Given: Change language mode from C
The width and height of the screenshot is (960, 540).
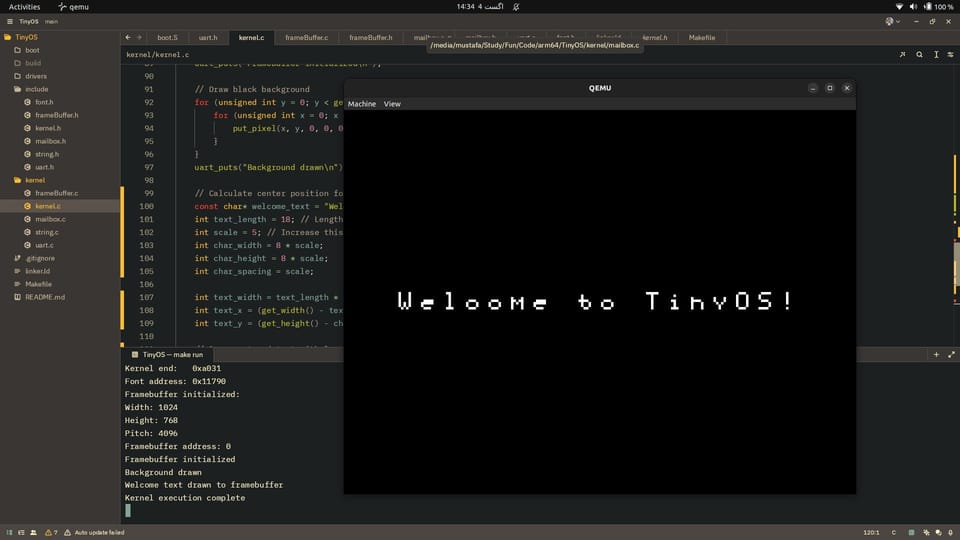Looking at the screenshot, I should 894,533.
